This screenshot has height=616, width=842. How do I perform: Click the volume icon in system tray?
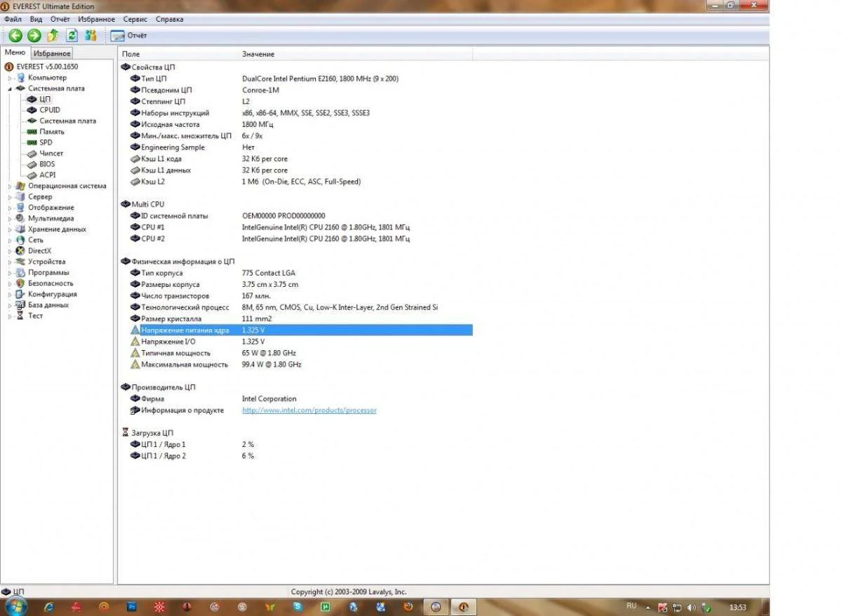(x=692, y=607)
